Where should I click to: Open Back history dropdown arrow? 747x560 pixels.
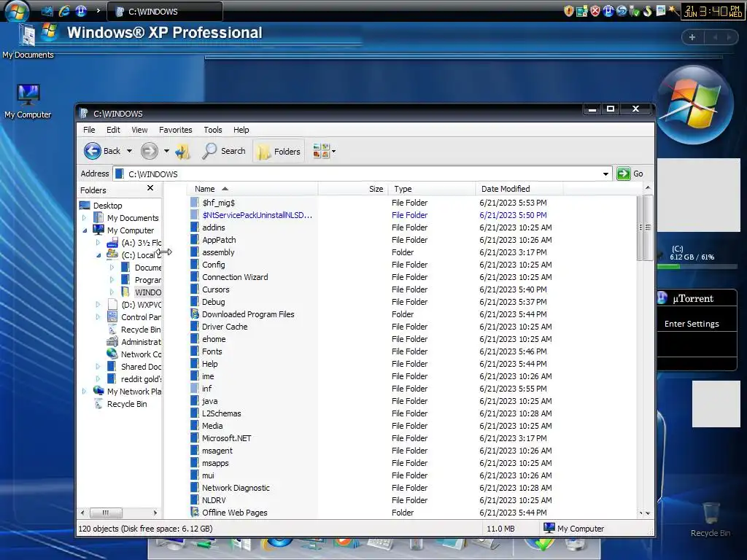tap(129, 151)
